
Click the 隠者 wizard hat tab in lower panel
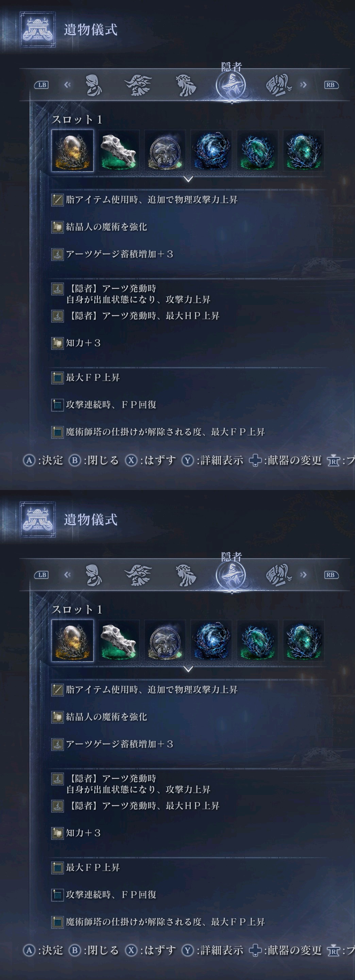pos(231,574)
